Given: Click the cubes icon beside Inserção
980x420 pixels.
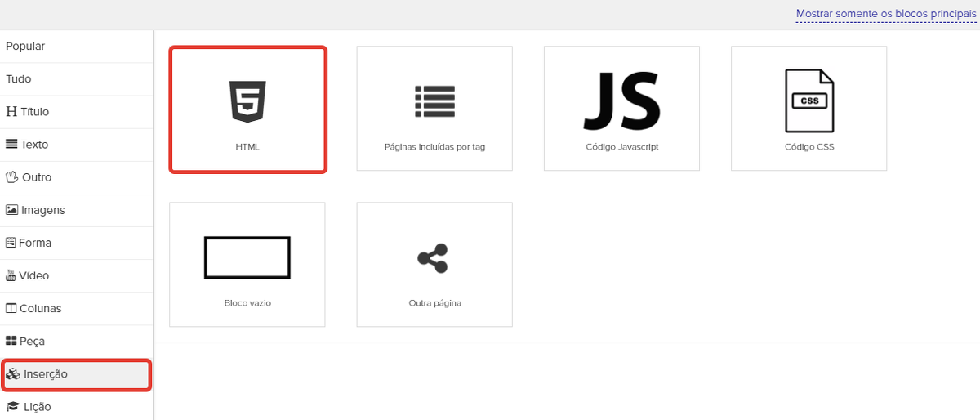Looking at the screenshot, I should (13, 374).
